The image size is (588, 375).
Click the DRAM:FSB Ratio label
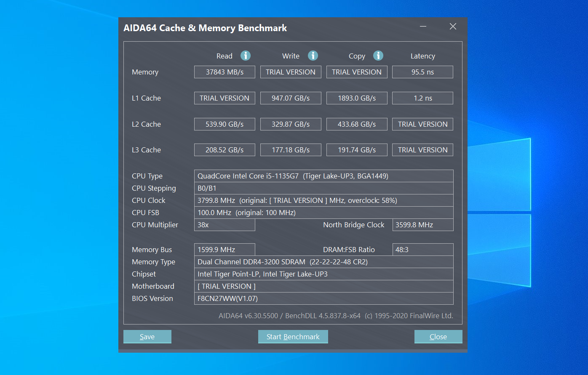click(349, 250)
